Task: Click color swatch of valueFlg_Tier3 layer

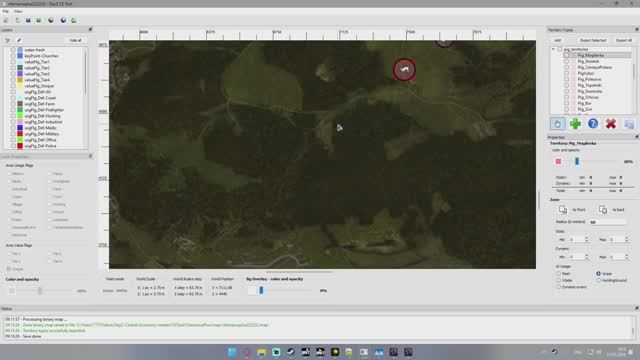Action: [20, 74]
